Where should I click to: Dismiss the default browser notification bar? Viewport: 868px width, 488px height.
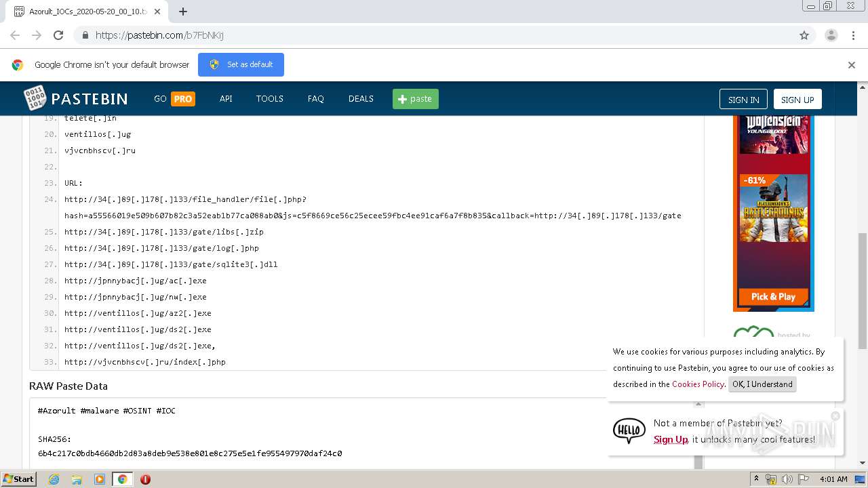pos(852,65)
